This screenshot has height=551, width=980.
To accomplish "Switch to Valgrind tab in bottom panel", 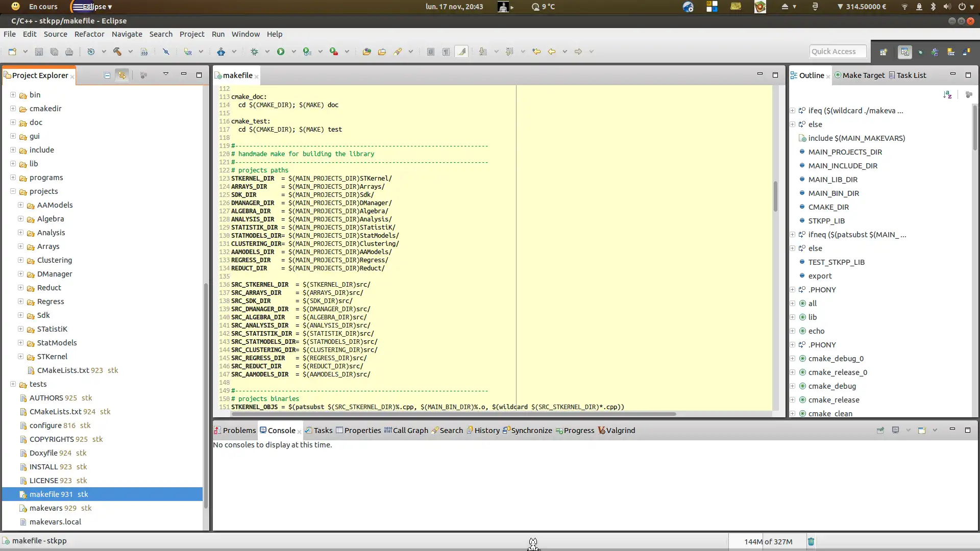I will [x=621, y=431].
